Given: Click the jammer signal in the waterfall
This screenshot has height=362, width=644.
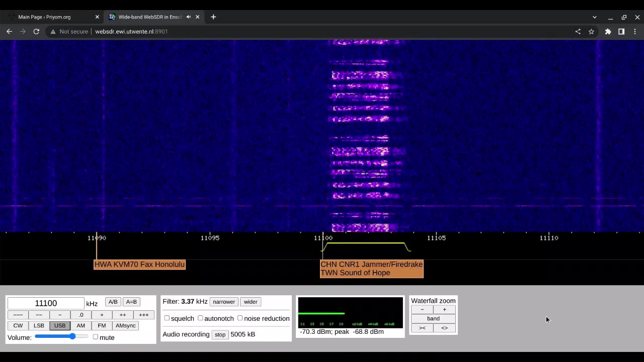Looking at the screenshot, I should tap(366, 136).
